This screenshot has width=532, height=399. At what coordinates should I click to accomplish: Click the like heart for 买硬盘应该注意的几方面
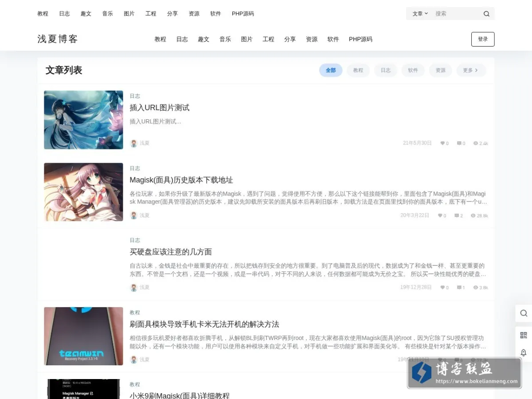(x=442, y=287)
